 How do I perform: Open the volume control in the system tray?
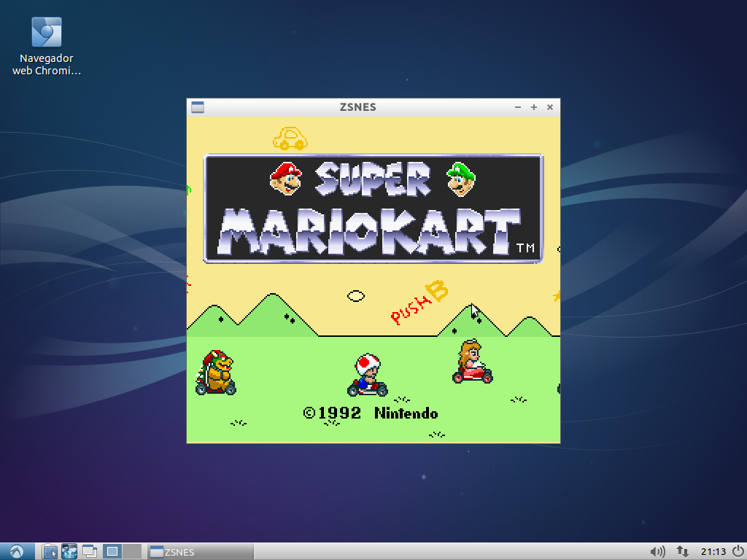tap(657, 551)
